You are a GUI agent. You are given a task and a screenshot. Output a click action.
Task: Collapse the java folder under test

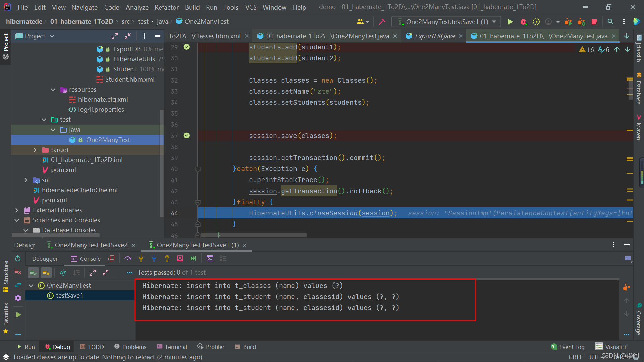click(53, 130)
